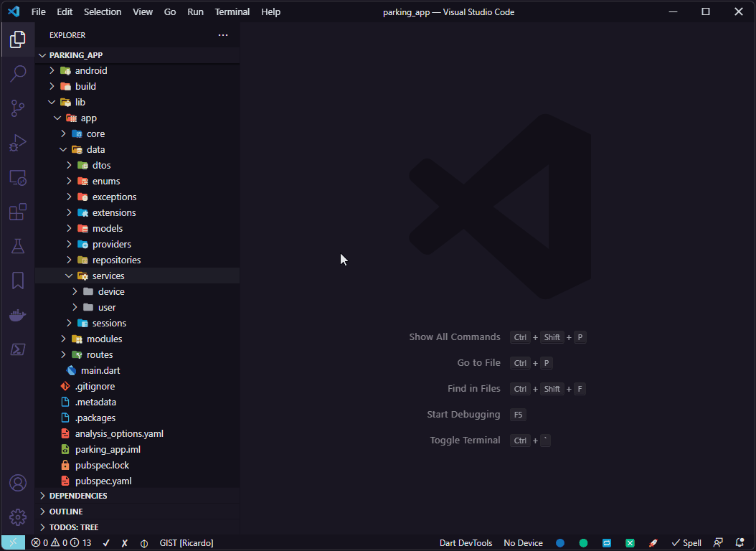Open the Explorer view in activity bar

pos(17,39)
